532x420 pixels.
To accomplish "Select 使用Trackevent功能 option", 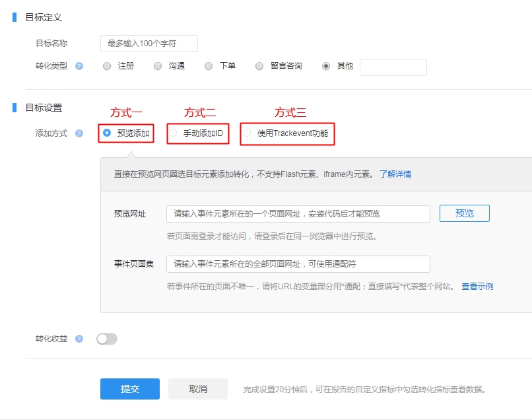I will [247, 133].
